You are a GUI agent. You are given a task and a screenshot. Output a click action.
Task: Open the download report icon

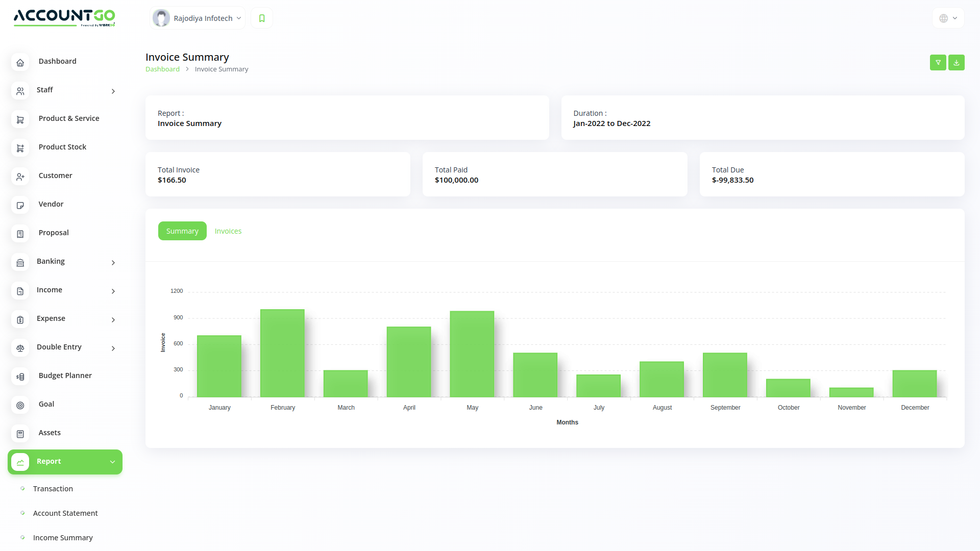[x=957, y=62]
